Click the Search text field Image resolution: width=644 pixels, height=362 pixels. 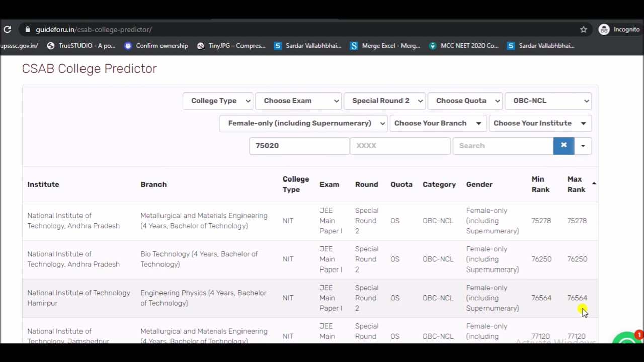tap(503, 146)
